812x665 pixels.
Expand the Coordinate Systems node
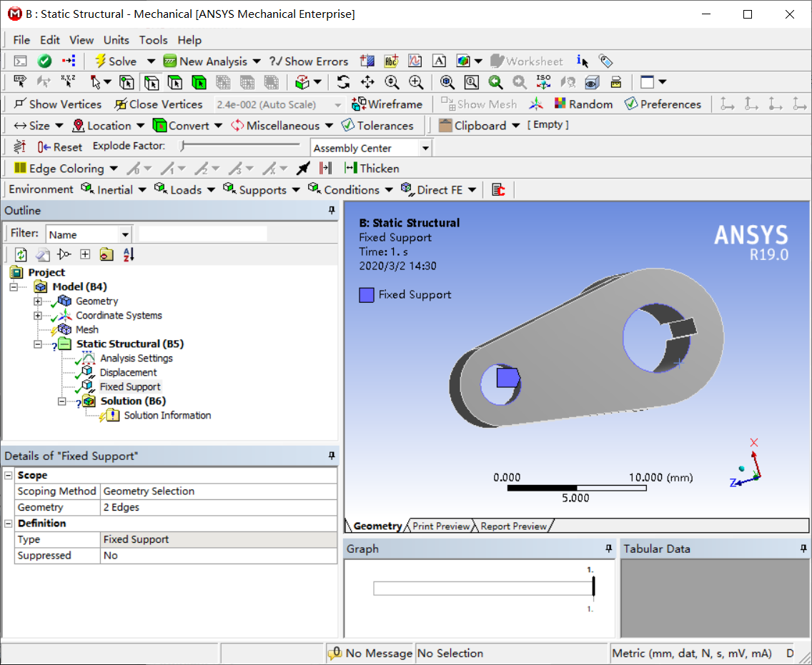pyautogui.click(x=38, y=315)
